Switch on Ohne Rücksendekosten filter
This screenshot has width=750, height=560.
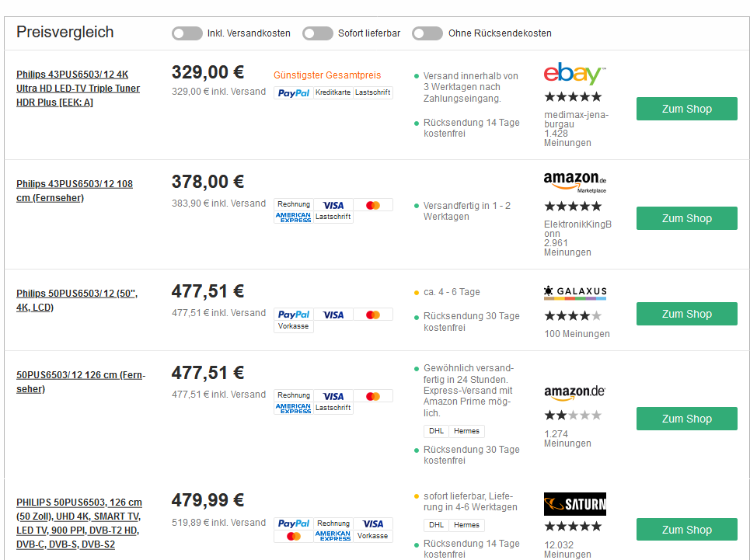pos(427,33)
